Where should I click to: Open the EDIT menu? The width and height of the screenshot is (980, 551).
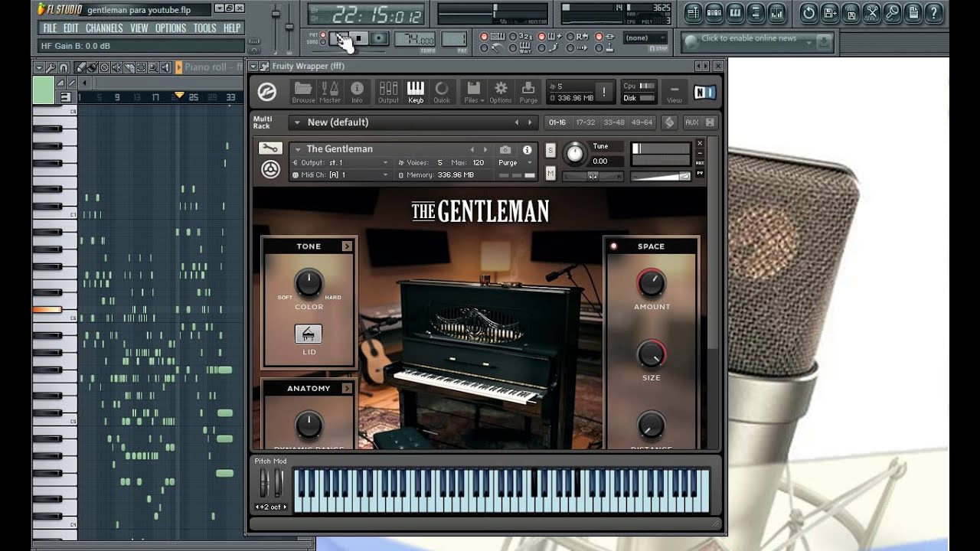tap(71, 28)
